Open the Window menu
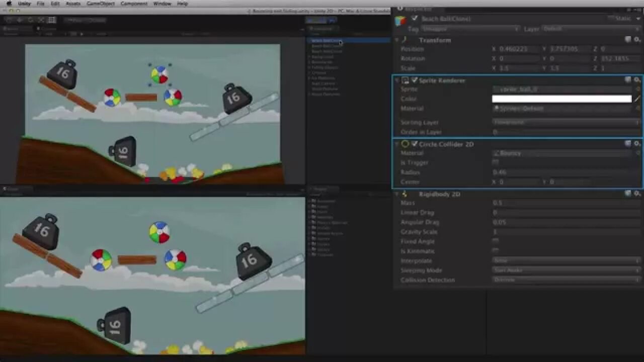Screen dimensions: 644x362 tap(162, 4)
